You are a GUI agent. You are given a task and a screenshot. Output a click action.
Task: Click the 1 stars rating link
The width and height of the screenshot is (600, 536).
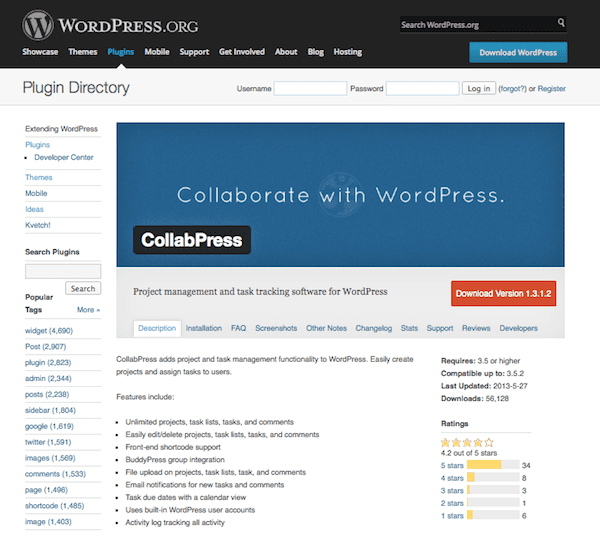[x=452, y=516]
